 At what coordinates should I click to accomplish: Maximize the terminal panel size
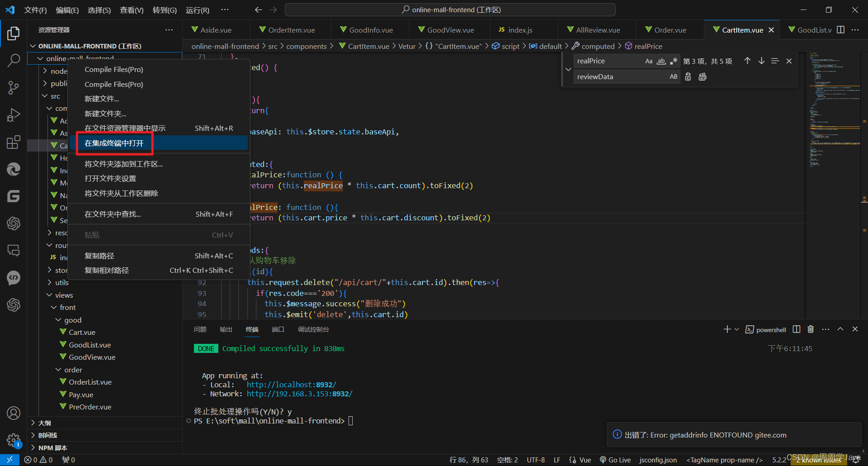click(840, 329)
